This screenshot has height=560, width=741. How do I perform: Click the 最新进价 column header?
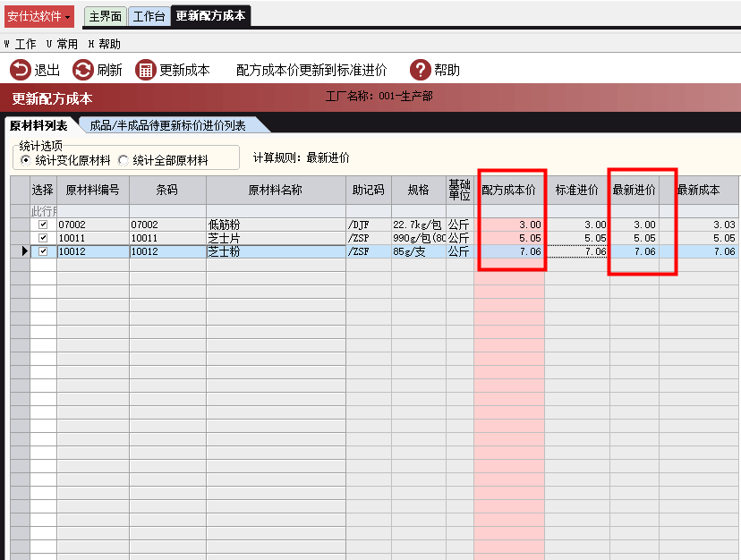click(x=635, y=190)
